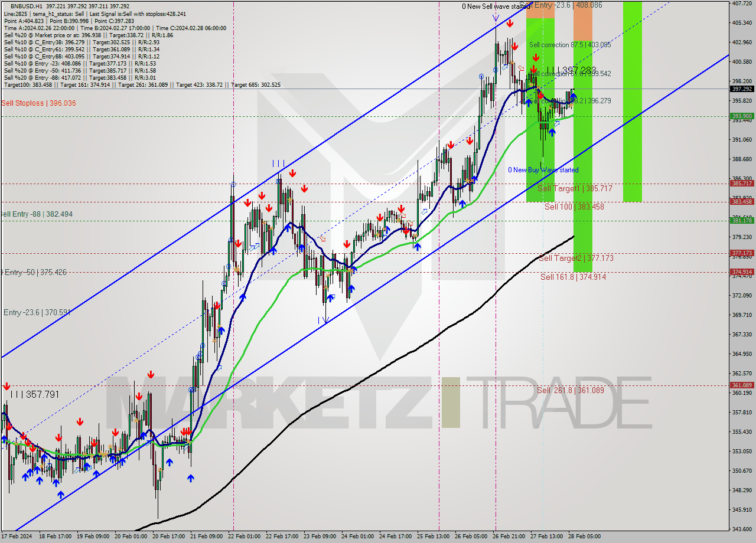Click the '17 Feb 2024' time axis label
The height and width of the screenshot is (543, 756).
(x=17, y=537)
